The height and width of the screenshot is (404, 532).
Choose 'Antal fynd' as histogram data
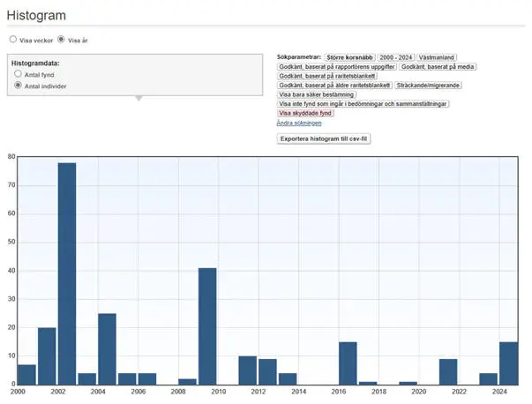point(18,75)
